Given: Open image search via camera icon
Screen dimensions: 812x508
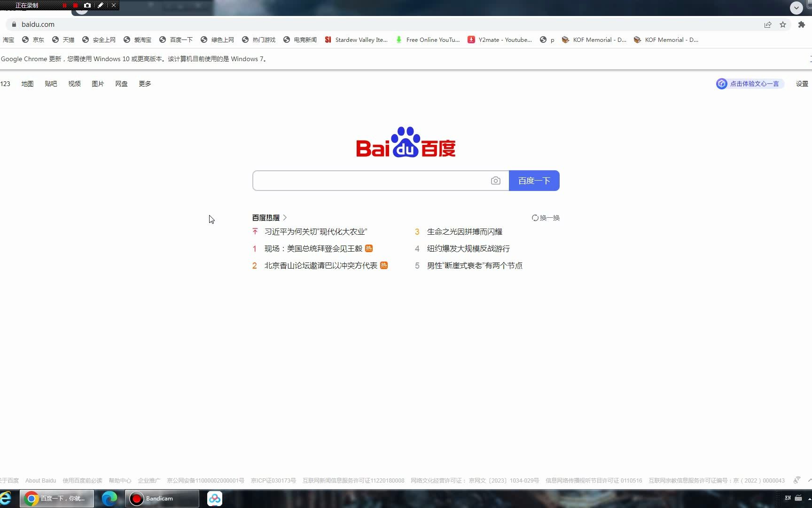Looking at the screenshot, I should click(x=495, y=181).
